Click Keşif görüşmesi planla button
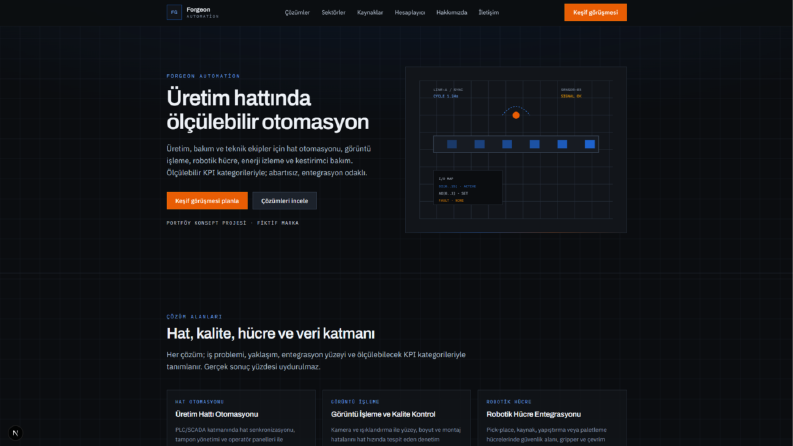793x446 pixels. pyautogui.click(x=207, y=201)
